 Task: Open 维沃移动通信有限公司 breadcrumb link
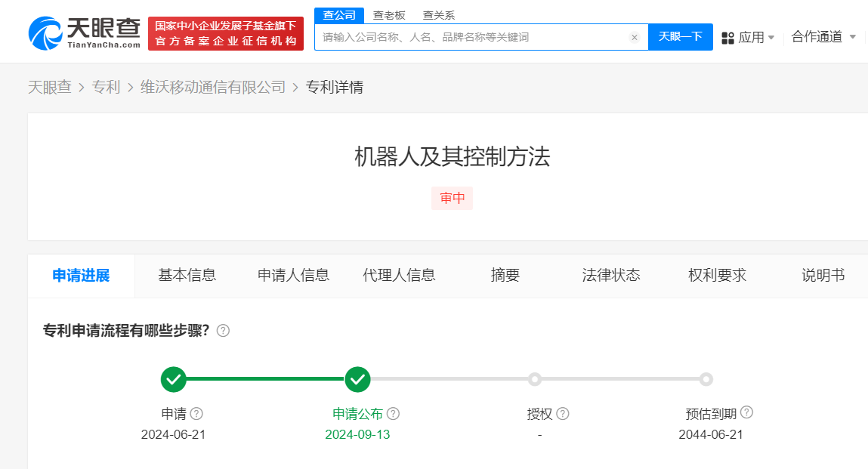click(213, 87)
